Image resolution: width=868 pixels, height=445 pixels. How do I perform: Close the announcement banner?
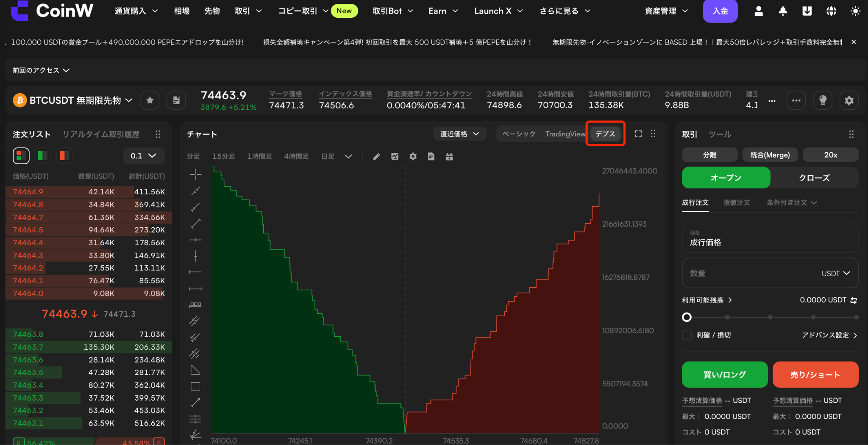854,42
